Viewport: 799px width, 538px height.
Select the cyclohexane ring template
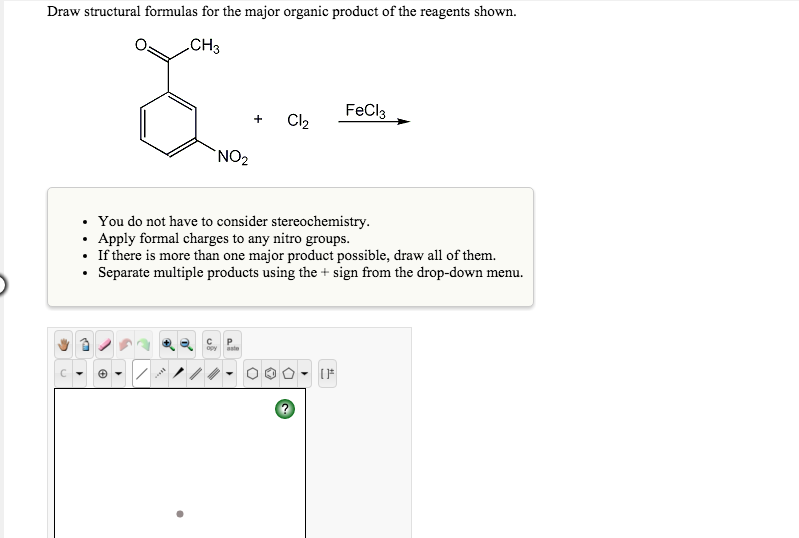pos(252,373)
